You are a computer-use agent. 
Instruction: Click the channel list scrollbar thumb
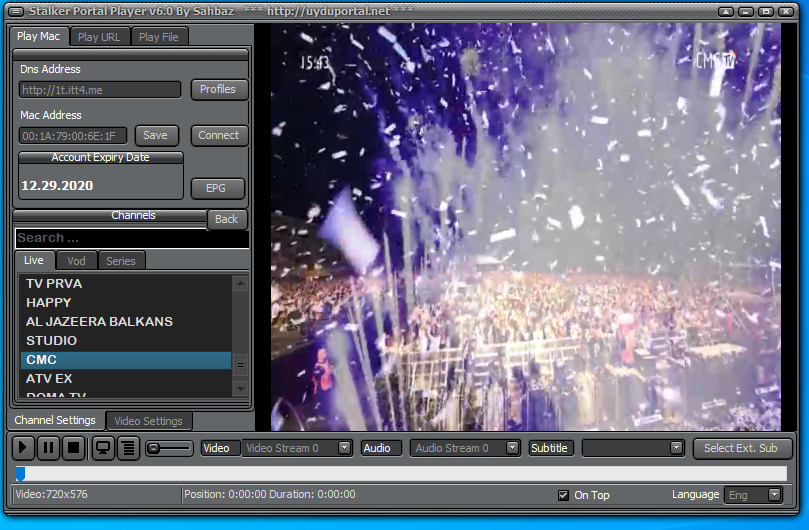pos(240,365)
